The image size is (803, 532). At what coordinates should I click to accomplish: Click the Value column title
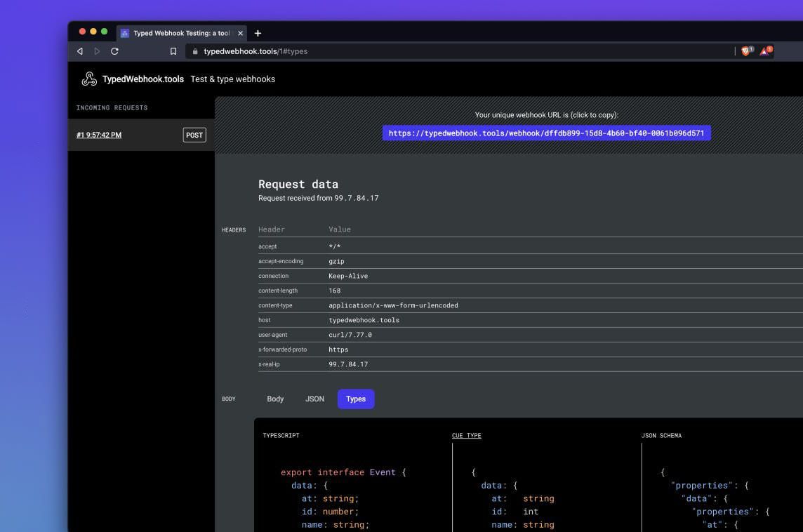click(340, 230)
